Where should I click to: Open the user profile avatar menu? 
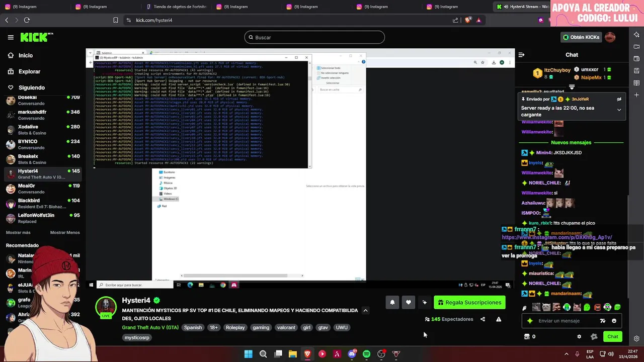point(610,37)
